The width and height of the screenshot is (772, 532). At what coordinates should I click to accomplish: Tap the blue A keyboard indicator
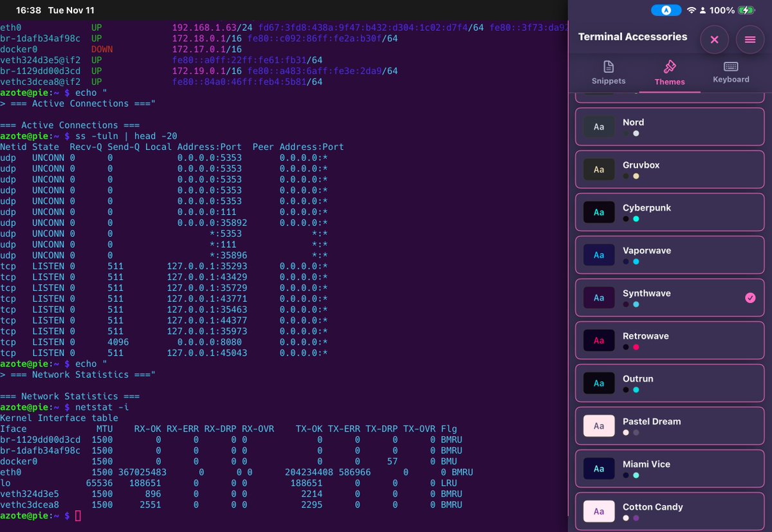(666, 10)
